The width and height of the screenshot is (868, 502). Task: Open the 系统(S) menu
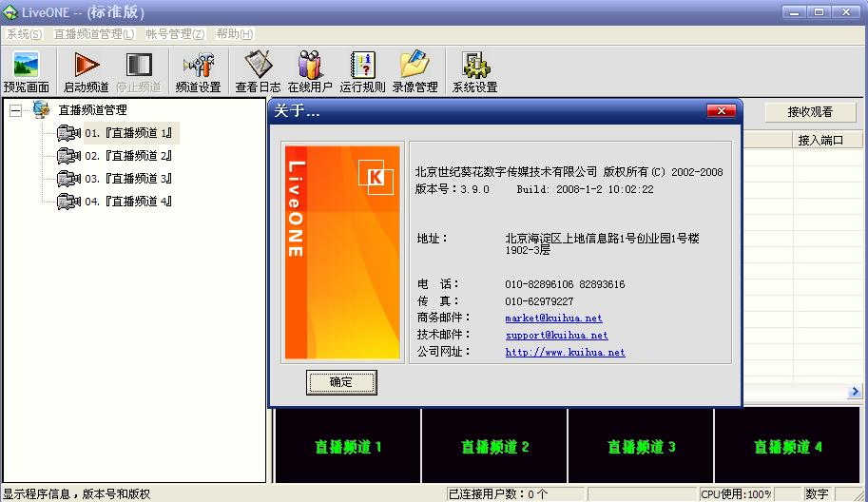(24, 34)
